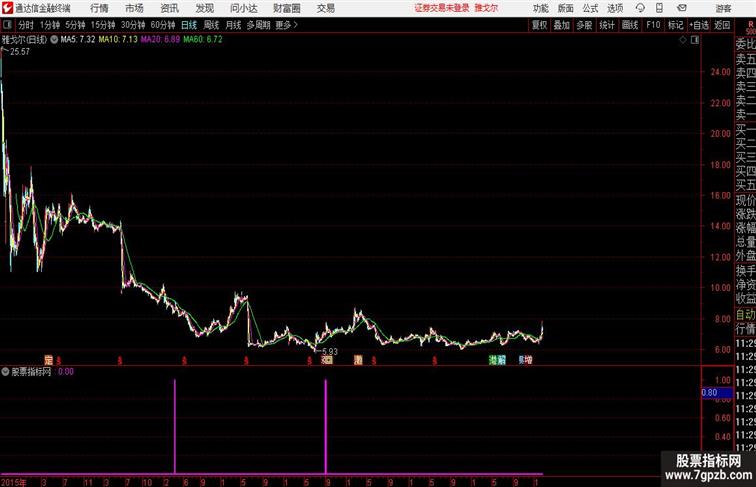The width and height of the screenshot is (756, 487).
Task: Click the 卖五 row in order panel
Action: [745, 59]
